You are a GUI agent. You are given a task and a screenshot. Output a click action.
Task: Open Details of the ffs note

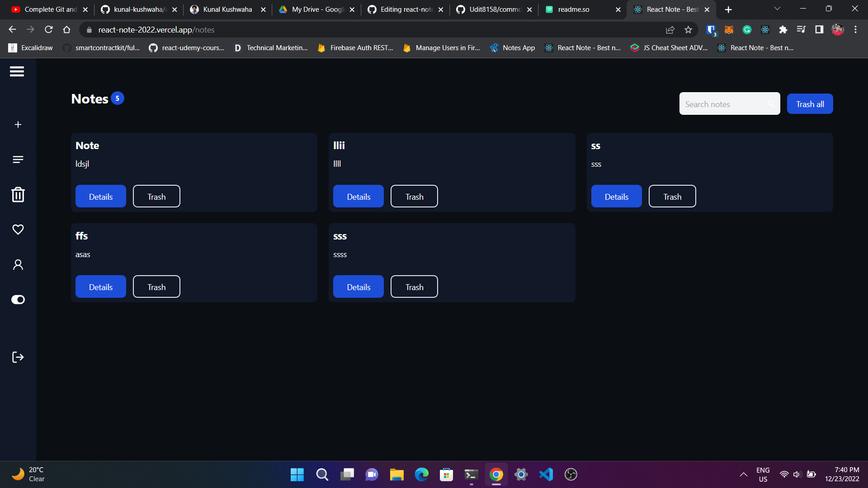click(100, 287)
